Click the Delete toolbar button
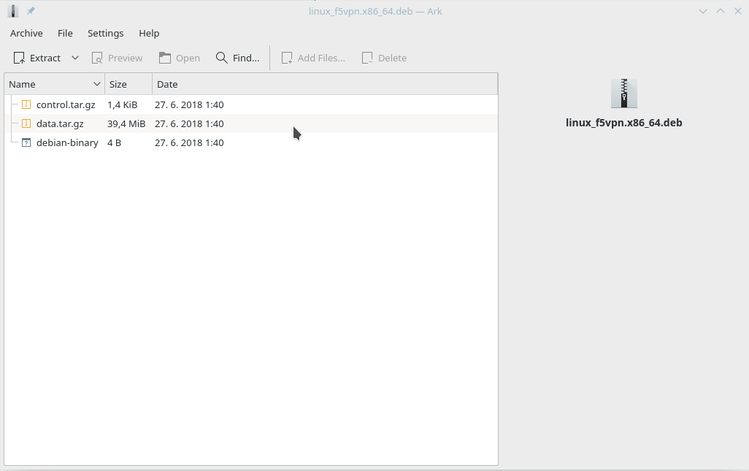This screenshot has height=471, width=749. click(384, 58)
